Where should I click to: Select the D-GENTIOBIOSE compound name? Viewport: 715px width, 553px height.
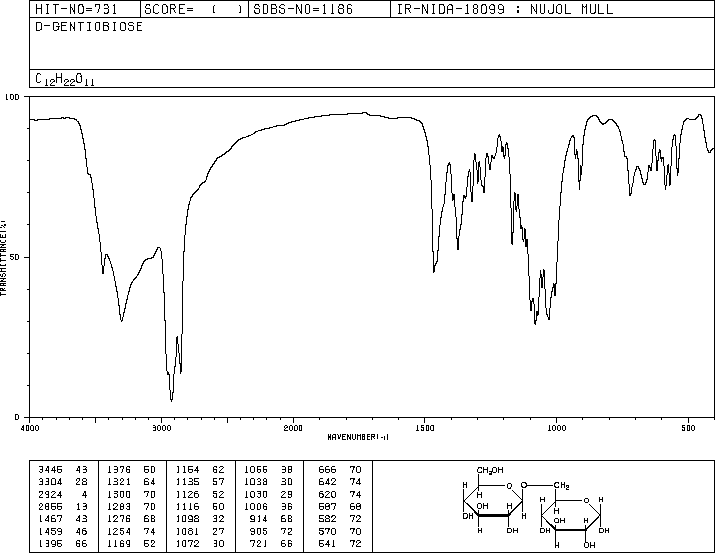coord(89,27)
